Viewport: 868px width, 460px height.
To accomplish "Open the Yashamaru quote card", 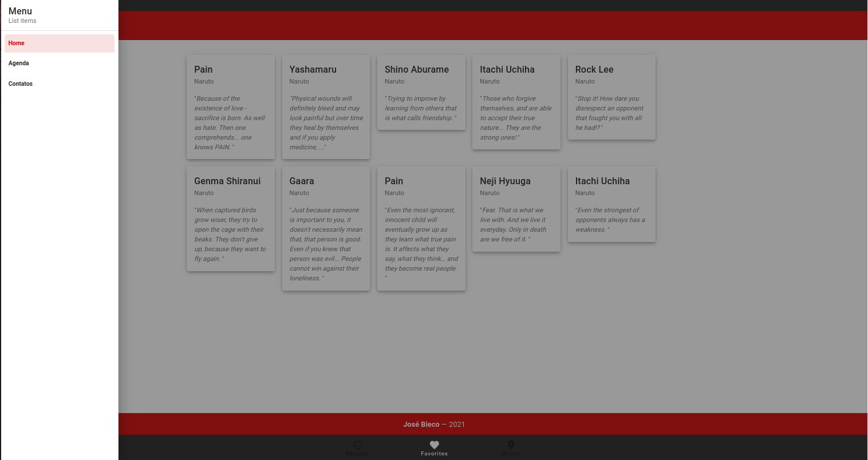I will point(326,107).
